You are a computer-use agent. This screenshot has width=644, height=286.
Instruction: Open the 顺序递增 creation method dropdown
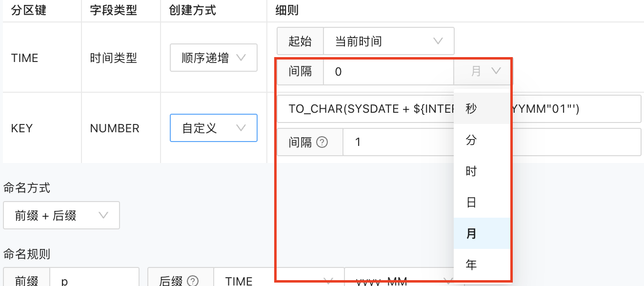(x=213, y=58)
